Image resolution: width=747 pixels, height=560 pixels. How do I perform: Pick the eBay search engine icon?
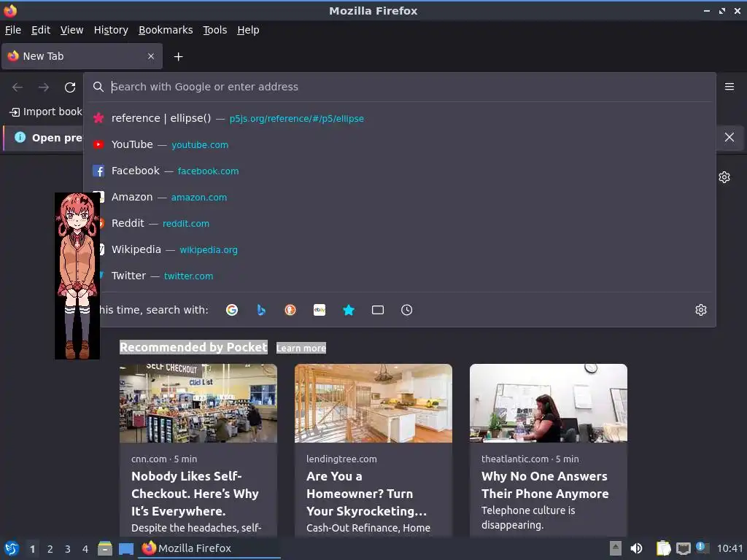click(320, 310)
